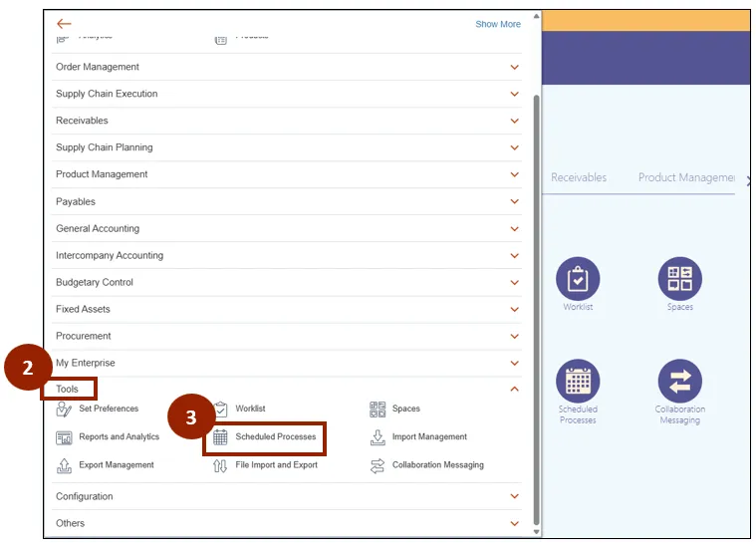The width and height of the screenshot is (756, 547).
Task: Switch to the Product Management tab on the home page
Action: [x=686, y=177]
